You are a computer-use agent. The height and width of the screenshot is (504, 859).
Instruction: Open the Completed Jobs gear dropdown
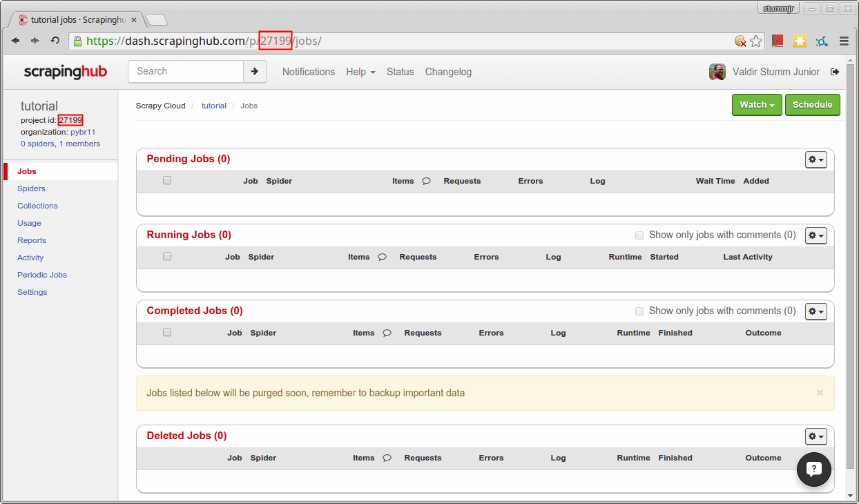click(x=816, y=311)
